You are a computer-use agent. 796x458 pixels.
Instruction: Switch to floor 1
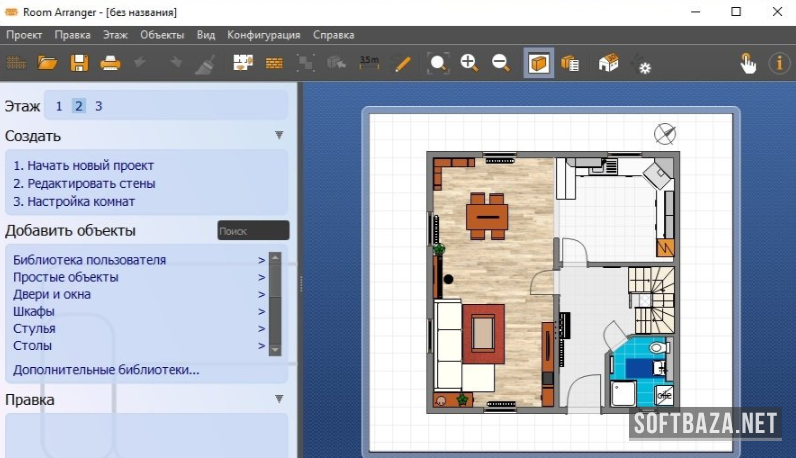click(59, 106)
